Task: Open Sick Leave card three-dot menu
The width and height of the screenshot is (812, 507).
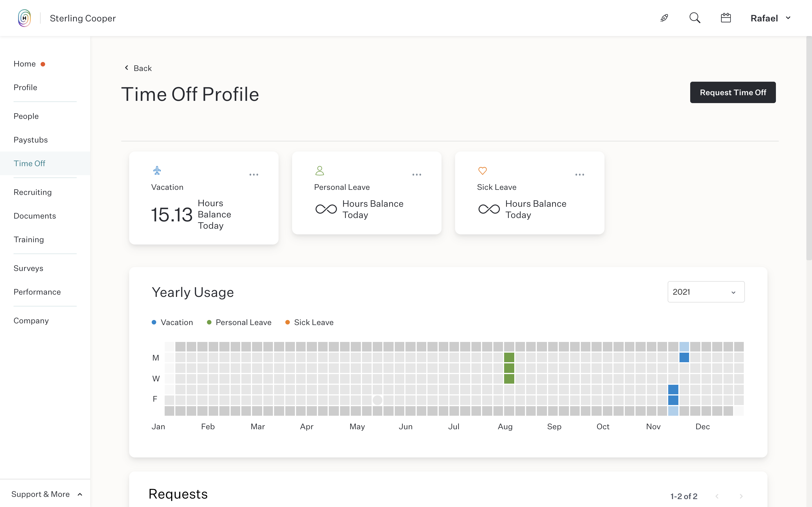Action: click(579, 175)
